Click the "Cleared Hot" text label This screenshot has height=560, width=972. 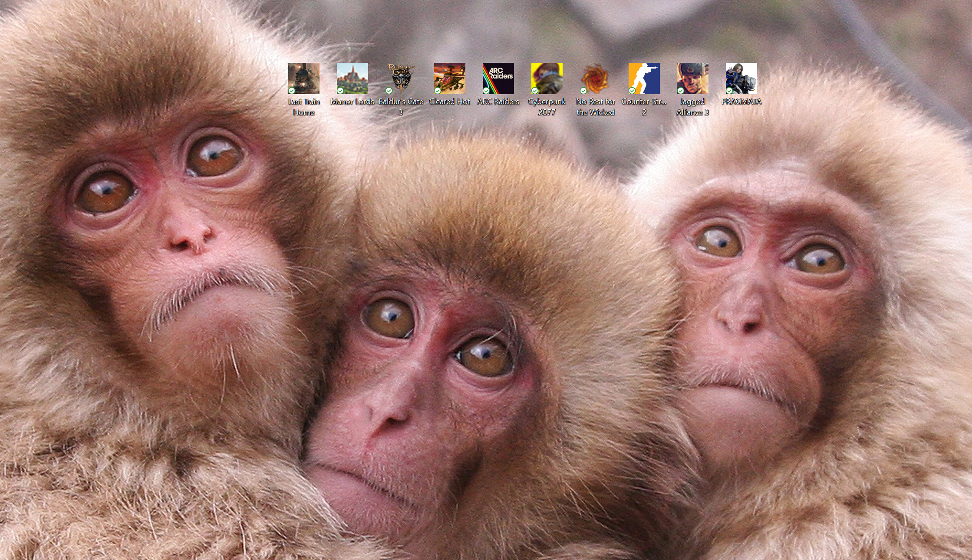coord(449,102)
